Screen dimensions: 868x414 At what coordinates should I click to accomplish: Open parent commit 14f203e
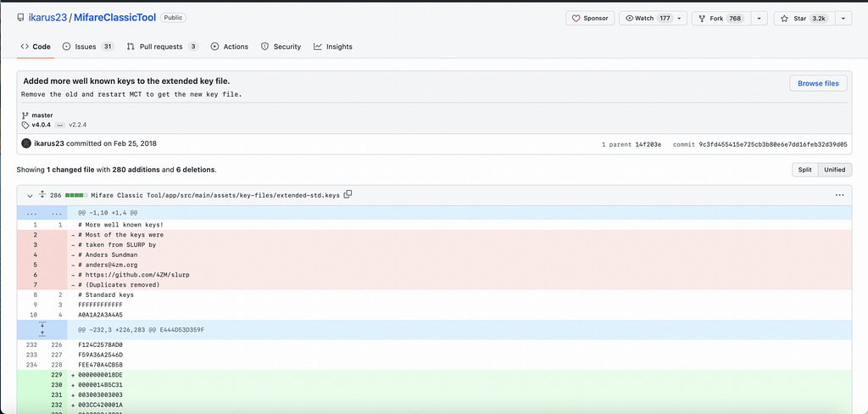(x=647, y=144)
